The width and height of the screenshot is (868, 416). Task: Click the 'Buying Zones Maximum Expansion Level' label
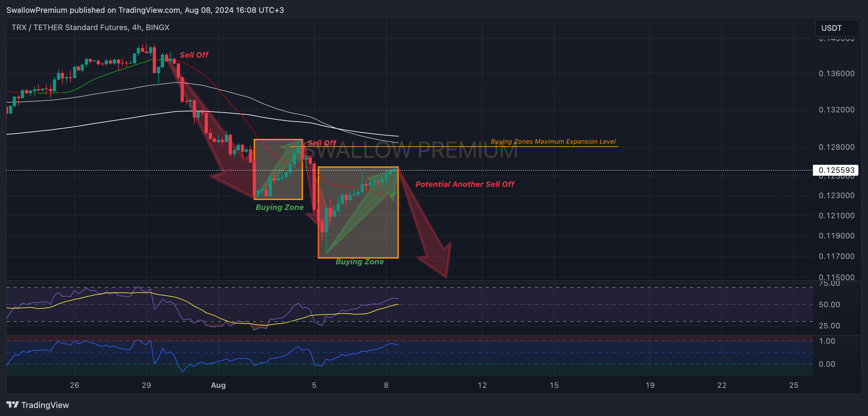tap(553, 141)
